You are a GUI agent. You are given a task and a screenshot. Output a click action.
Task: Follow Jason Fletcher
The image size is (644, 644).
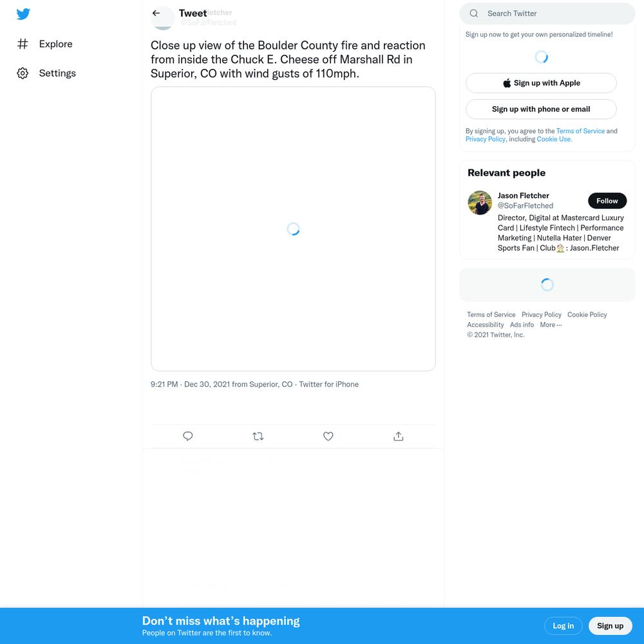pos(607,201)
